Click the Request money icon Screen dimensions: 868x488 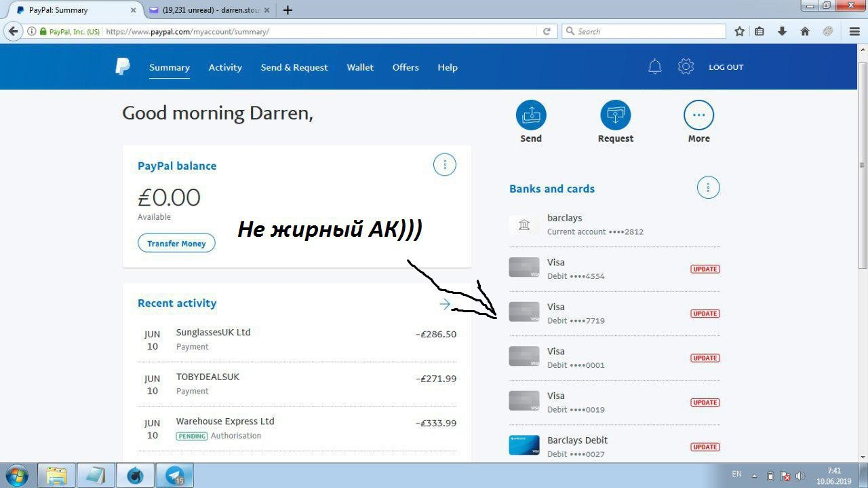tap(616, 115)
